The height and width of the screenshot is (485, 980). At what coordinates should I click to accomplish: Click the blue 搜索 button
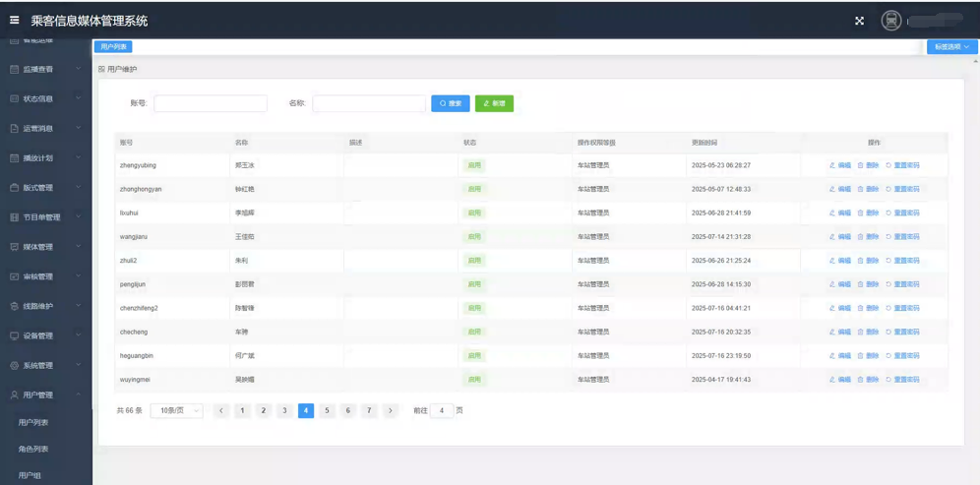tap(450, 103)
